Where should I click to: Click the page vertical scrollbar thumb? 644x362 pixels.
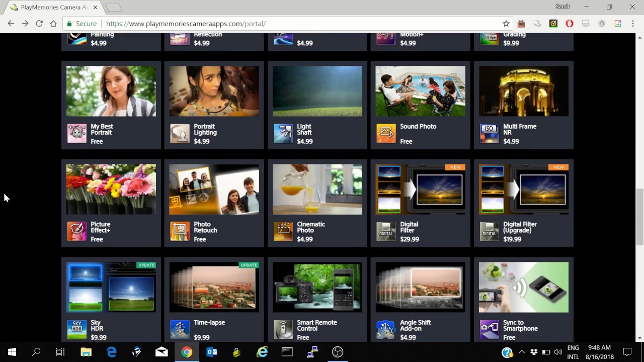[640, 217]
